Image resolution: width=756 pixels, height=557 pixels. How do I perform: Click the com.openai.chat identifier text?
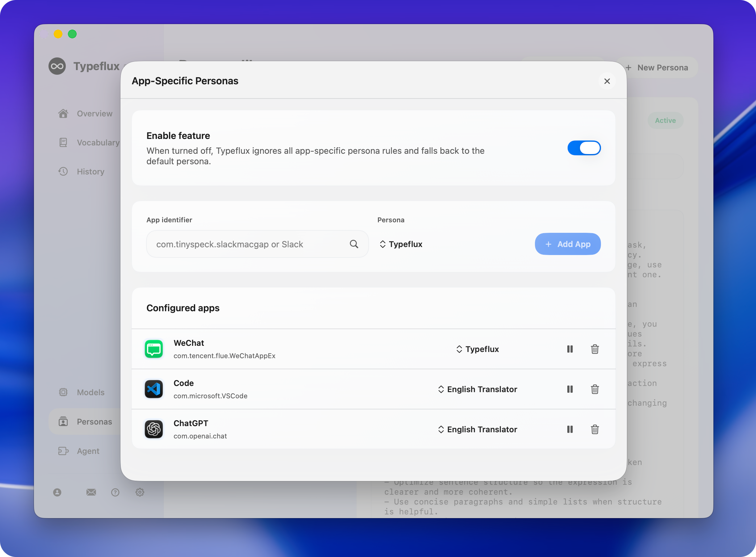coord(200,436)
